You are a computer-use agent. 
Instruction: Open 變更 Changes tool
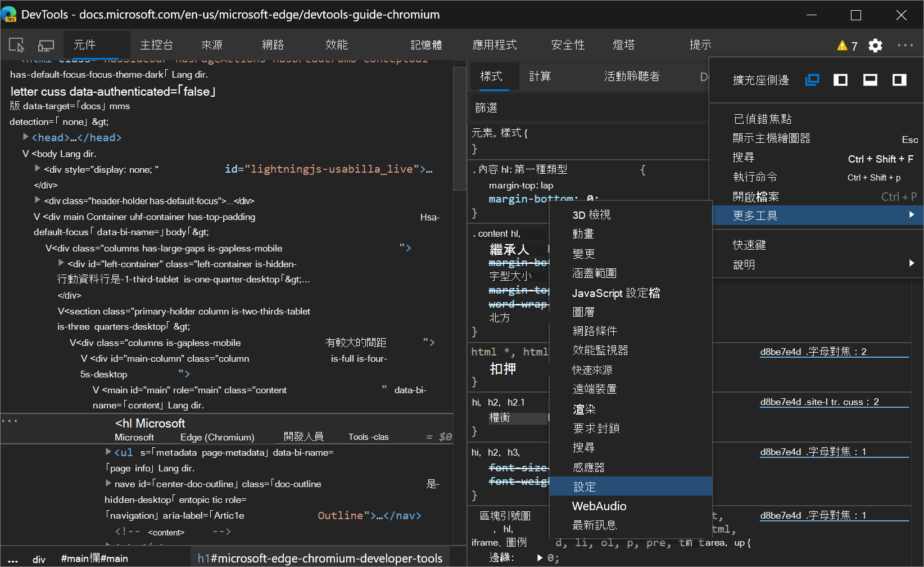pyautogui.click(x=631, y=254)
